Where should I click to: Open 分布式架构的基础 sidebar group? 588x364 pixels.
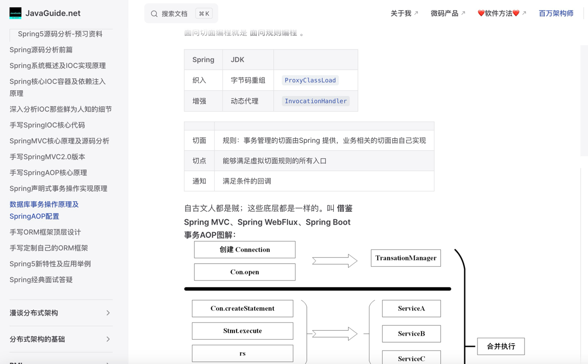click(x=61, y=339)
